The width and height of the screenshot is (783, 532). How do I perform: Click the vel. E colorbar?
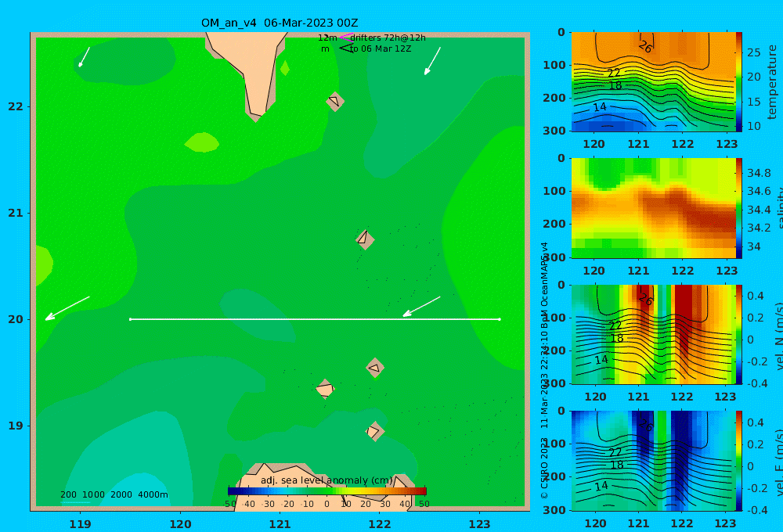click(x=738, y=461)
